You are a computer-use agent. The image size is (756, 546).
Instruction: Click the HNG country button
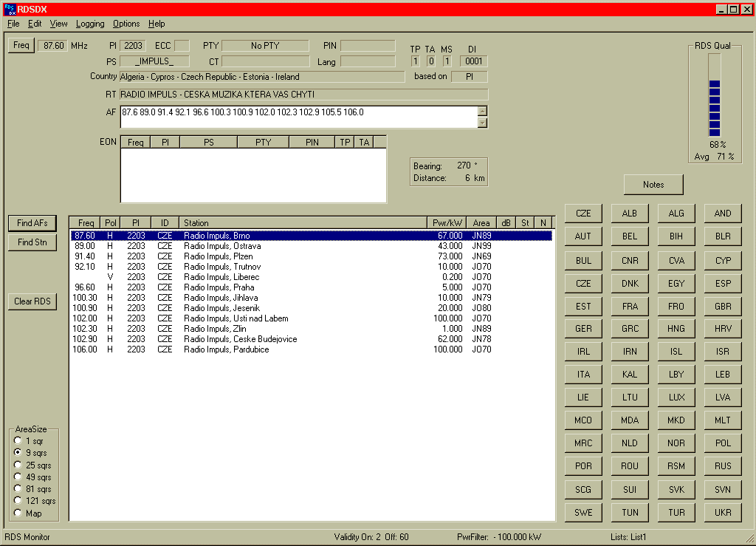pyautogui.click(x=676, y=329)
